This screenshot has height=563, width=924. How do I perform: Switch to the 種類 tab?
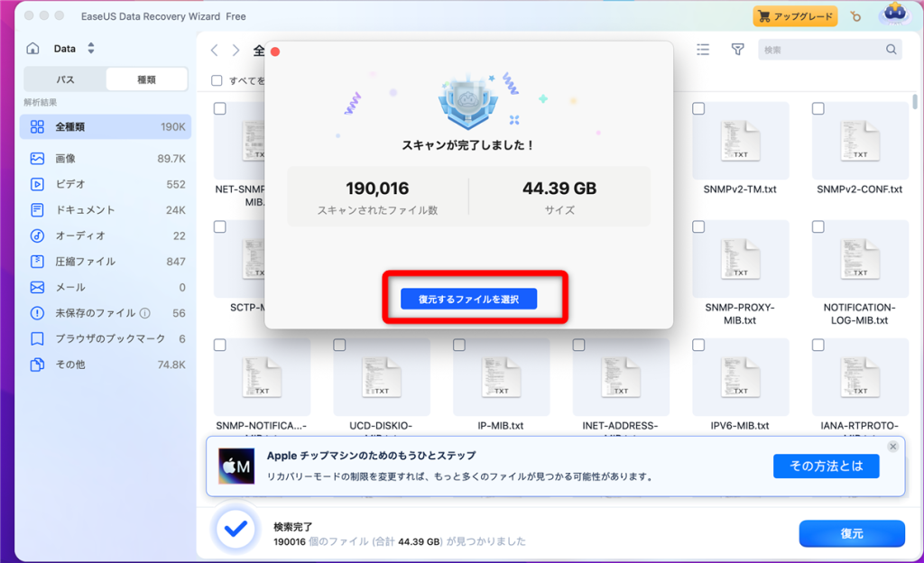(x=146, y=79)
